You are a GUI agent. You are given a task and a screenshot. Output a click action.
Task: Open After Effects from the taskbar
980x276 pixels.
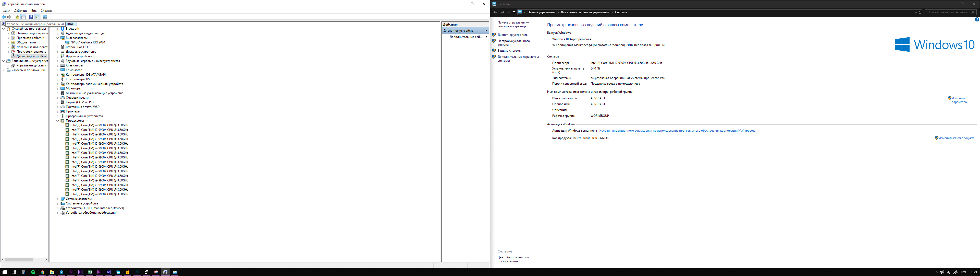[80, 272]
